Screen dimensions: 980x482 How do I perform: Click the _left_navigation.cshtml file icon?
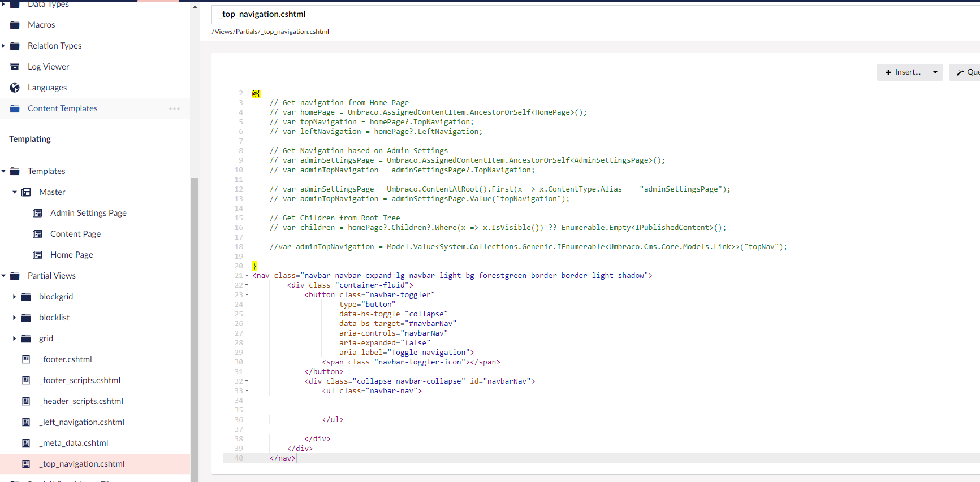tap(26, 422)
